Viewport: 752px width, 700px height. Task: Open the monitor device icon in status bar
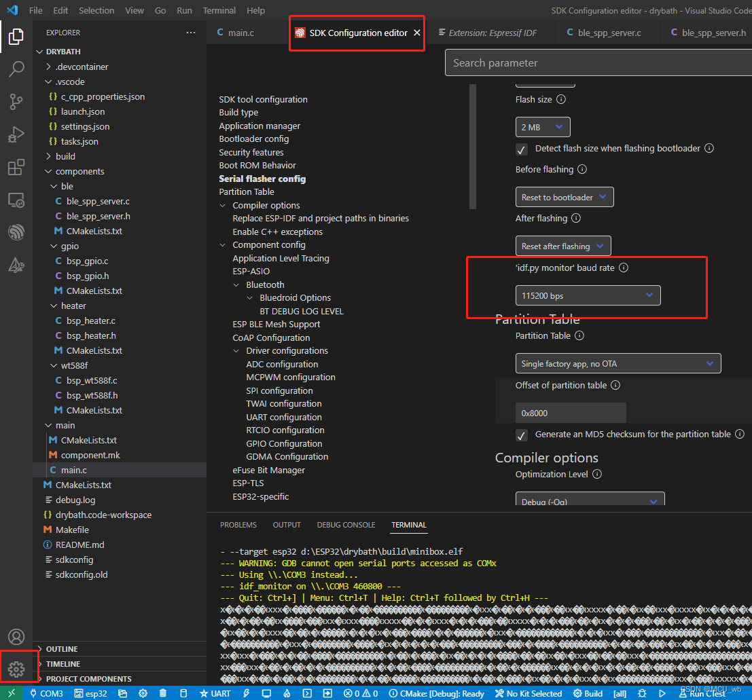pos(266,693)
